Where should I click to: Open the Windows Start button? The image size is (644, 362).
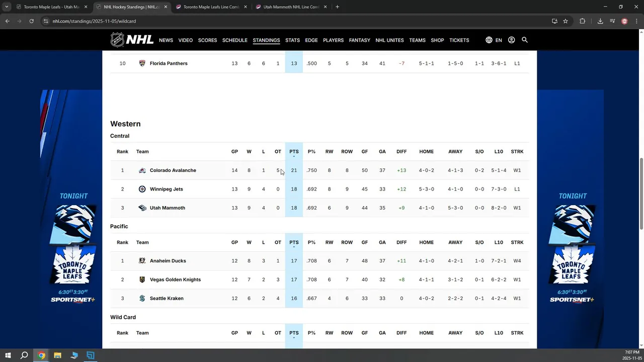8,355
